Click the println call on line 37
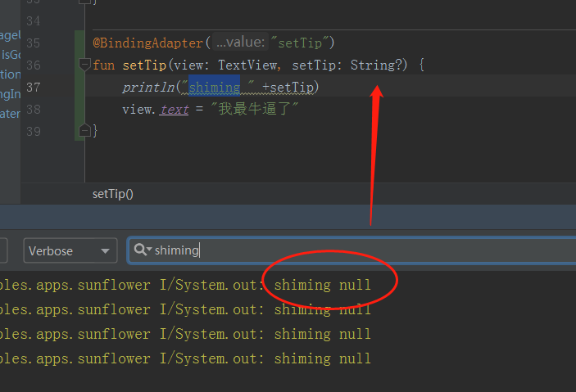Screen dimensions: 576x392 point(148,87)
